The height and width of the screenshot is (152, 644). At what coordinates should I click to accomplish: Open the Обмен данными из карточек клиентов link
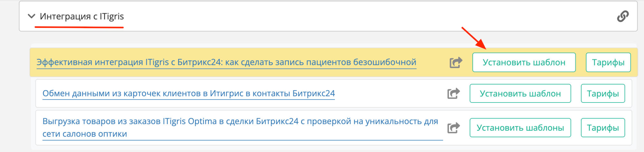pyautogui.click(x=188, y=93)
